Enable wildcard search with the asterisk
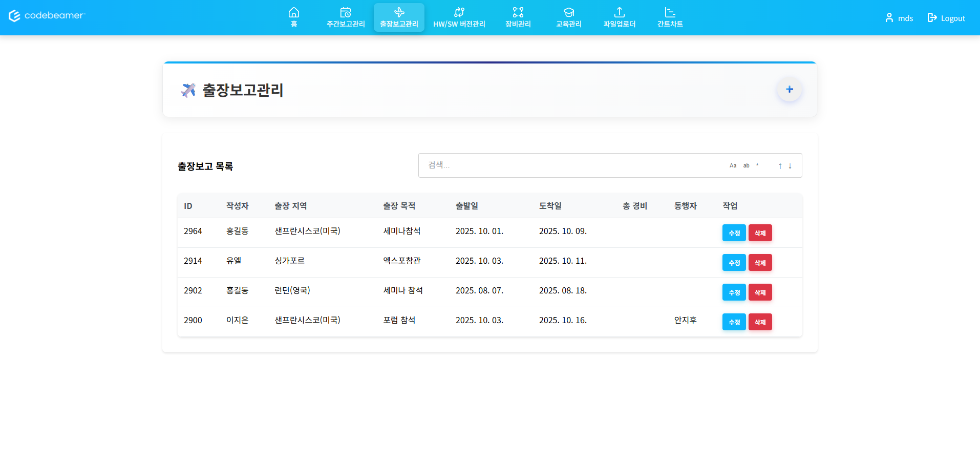This screenshot has height=466, width=980. (757, 165)
